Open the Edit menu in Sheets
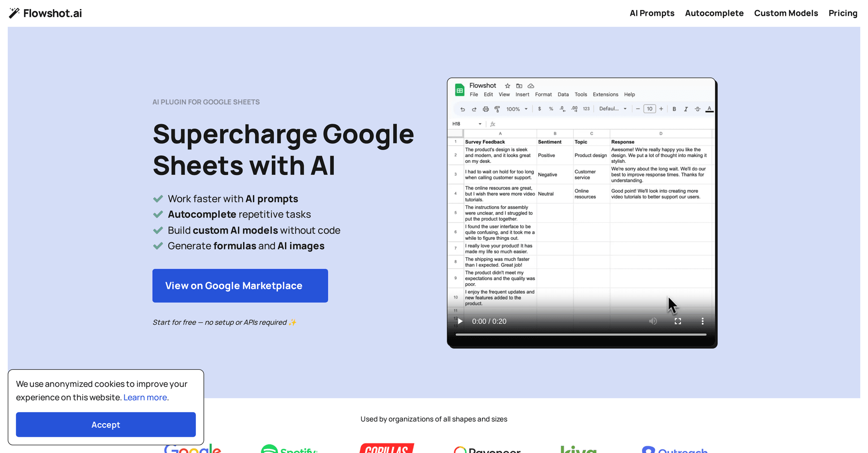The image size is (868, 453). point(488,95)
